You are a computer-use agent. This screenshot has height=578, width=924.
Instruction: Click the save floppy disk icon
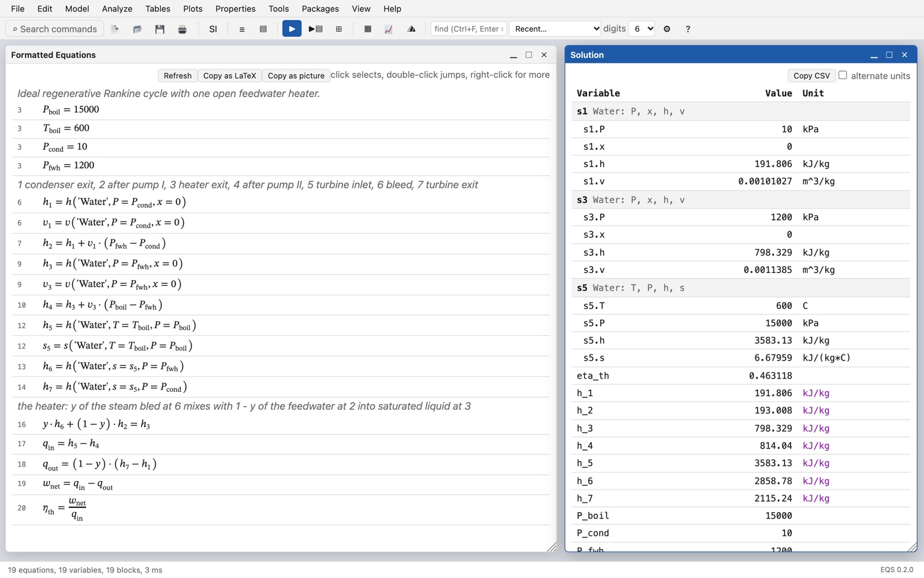point(160,29)
